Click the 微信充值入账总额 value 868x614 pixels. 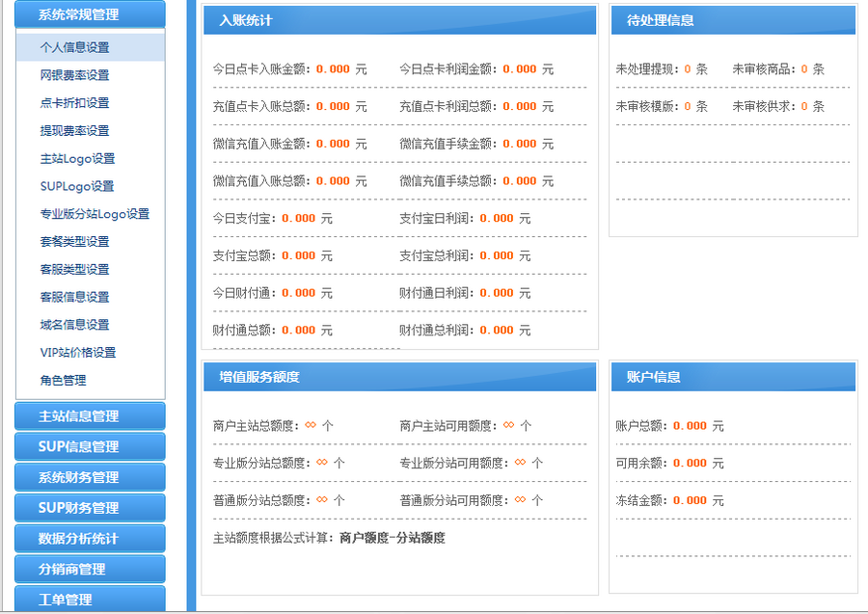333,181
